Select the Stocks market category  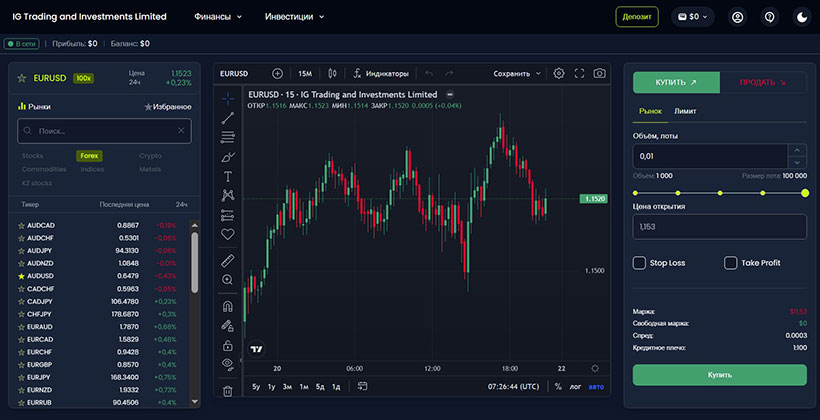point(32,156)
